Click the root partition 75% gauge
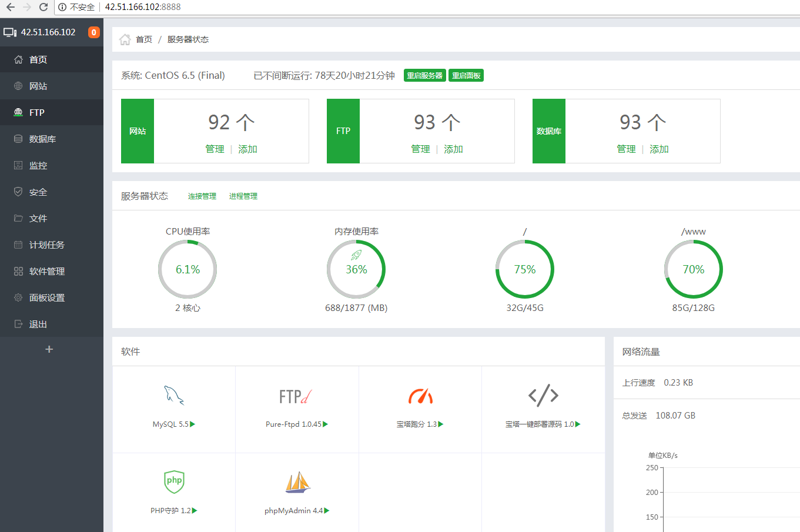The width and height of the screenshot is (800, 532). 525,269
